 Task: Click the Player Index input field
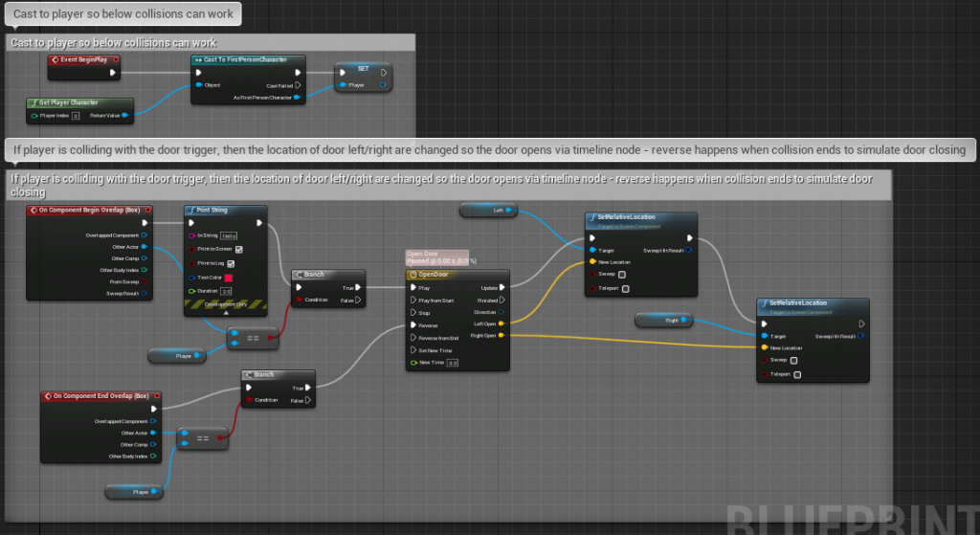tap(75, 116)
